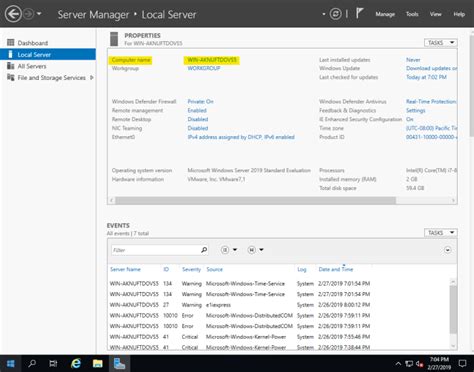This screenshot has width=474, height=372.
Task: Sort events by Server Name column
Action: coord(125,269)
